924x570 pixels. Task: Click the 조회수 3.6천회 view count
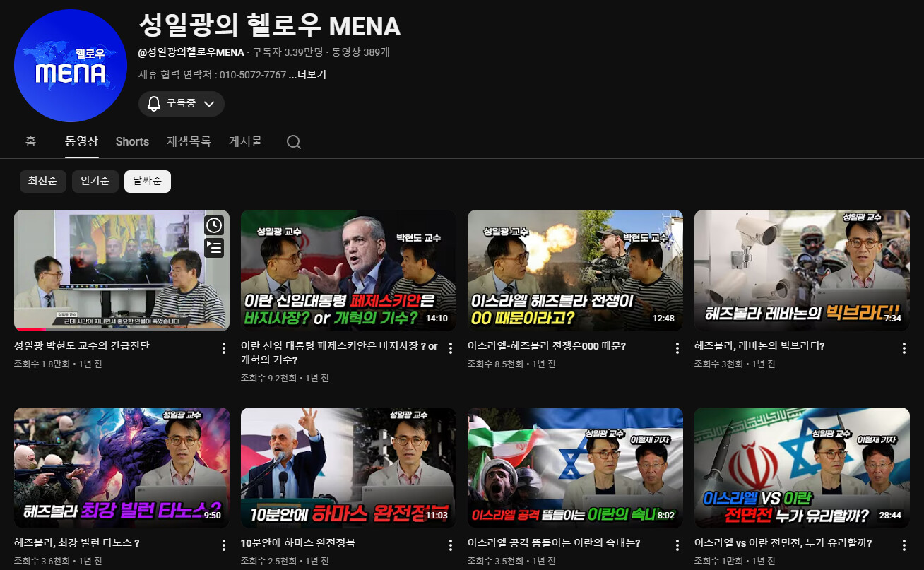point(42,562)
